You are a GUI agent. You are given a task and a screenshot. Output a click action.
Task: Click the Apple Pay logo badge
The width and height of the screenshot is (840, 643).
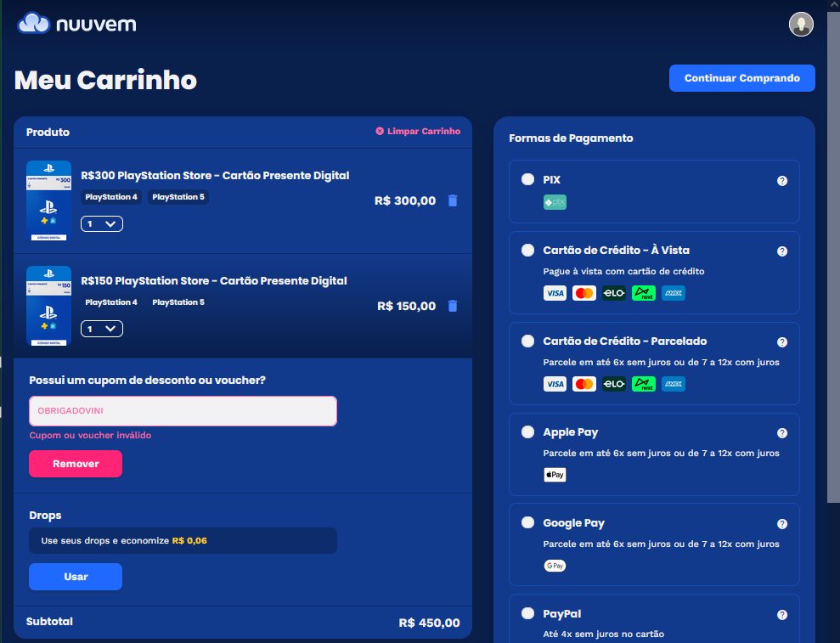pyautogui.click(x=555, y=475)
